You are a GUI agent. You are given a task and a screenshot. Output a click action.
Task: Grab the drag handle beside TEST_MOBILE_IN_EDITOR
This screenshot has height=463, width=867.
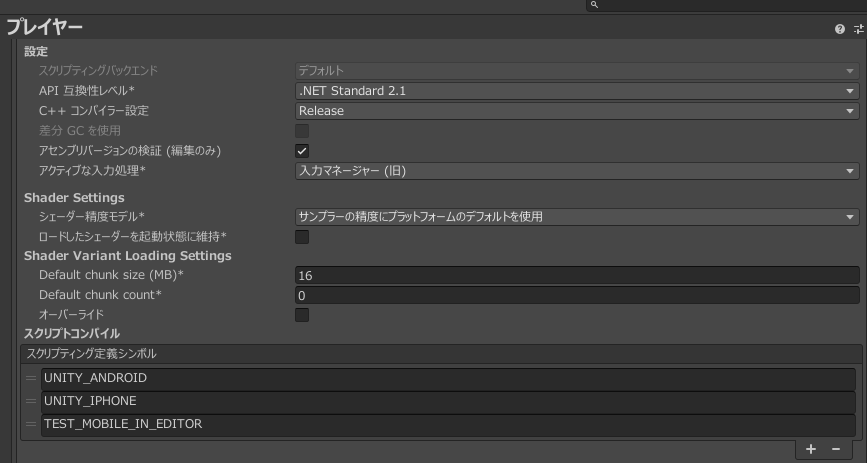tap(31, 424)
